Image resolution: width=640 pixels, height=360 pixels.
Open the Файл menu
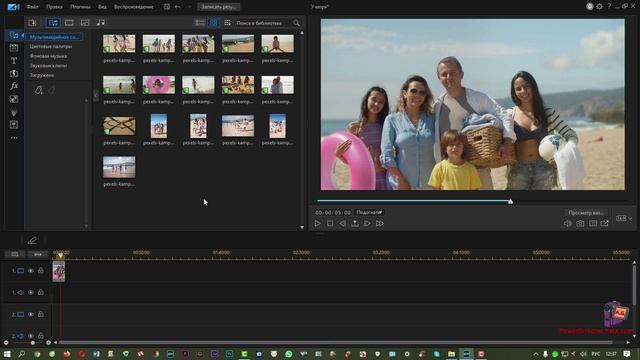pyautogui.click(x=32, y=7)
